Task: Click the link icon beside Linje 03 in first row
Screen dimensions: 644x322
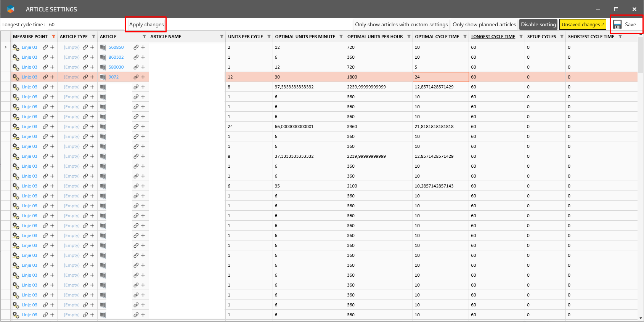Action: coord(45,47)
